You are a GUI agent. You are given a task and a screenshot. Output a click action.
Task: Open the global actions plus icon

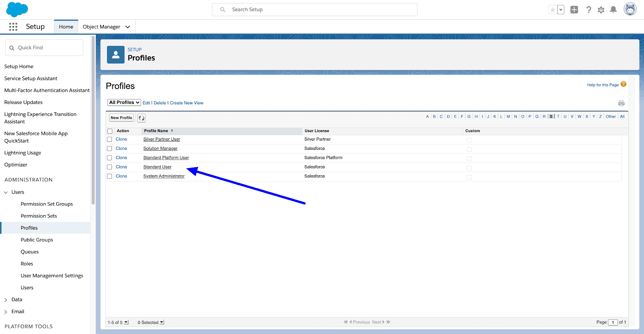point(574,10)
